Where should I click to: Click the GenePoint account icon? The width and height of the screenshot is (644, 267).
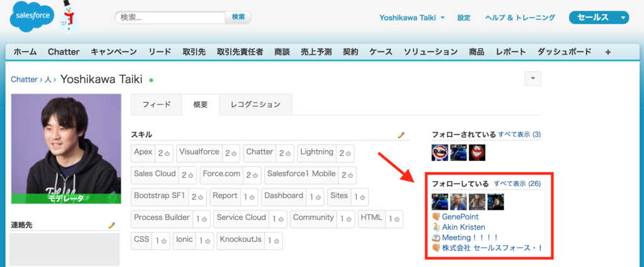coord(436,217)
